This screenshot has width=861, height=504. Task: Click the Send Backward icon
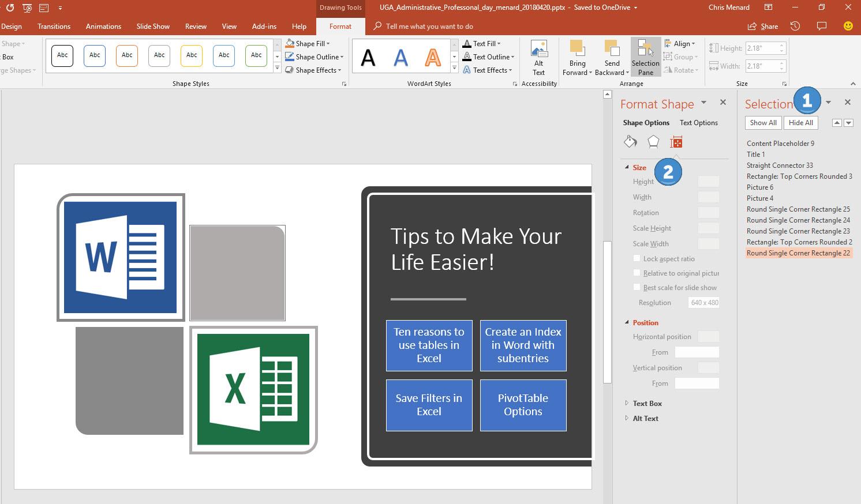tap(612, 48)
